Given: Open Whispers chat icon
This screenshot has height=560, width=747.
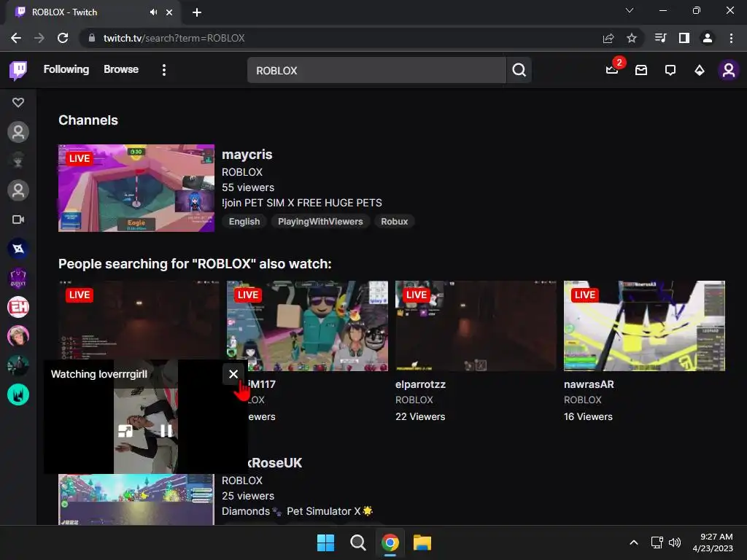Looking at the screenshot, I should [x=670, y=71].
